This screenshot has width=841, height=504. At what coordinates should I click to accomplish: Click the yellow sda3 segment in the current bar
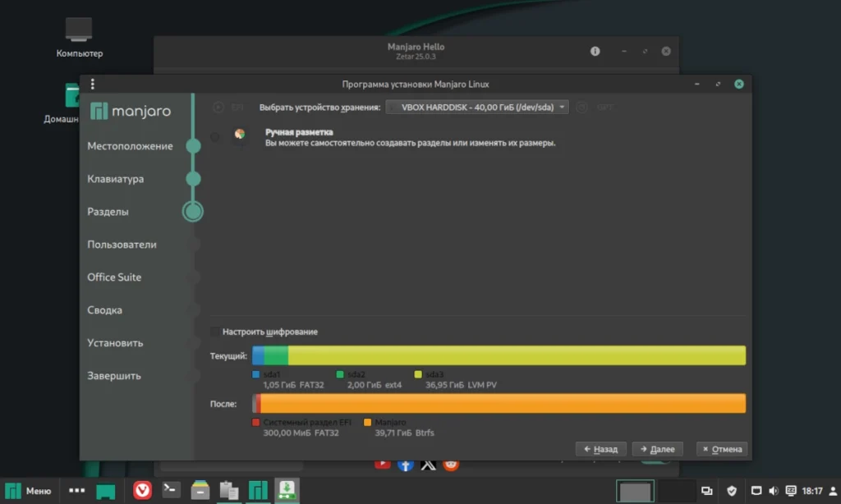click(517, 355)
